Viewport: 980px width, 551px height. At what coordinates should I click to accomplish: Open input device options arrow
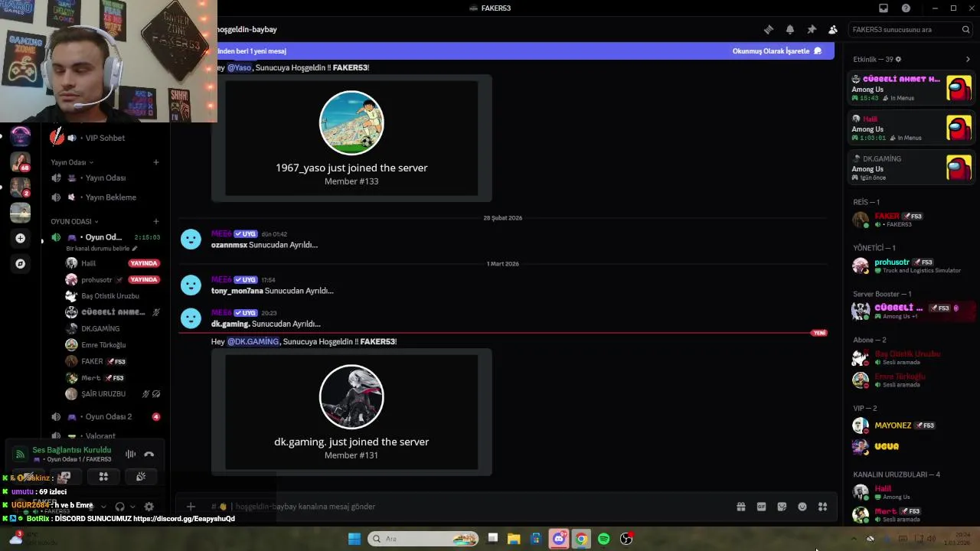(x=103, y=507)
